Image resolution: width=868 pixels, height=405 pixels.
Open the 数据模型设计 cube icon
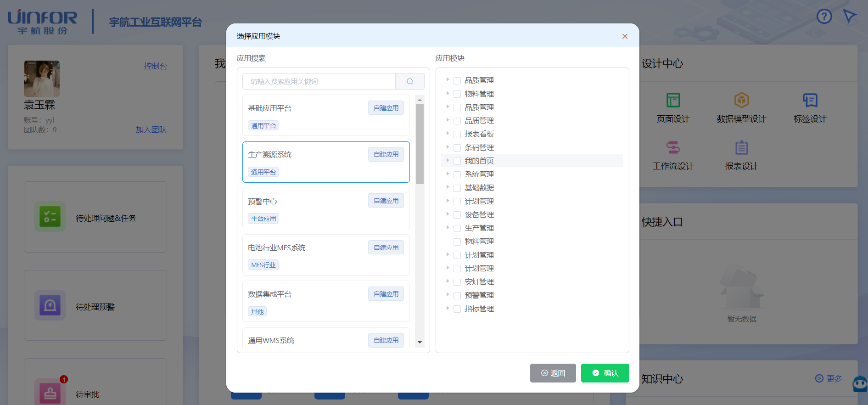pyautogui.click(x=741, y=100)
